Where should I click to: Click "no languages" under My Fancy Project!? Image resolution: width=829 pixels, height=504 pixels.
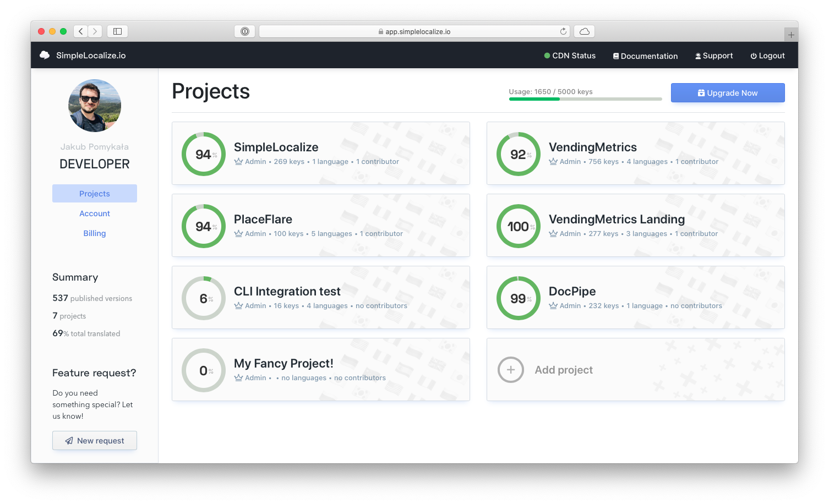pos(304,377)
